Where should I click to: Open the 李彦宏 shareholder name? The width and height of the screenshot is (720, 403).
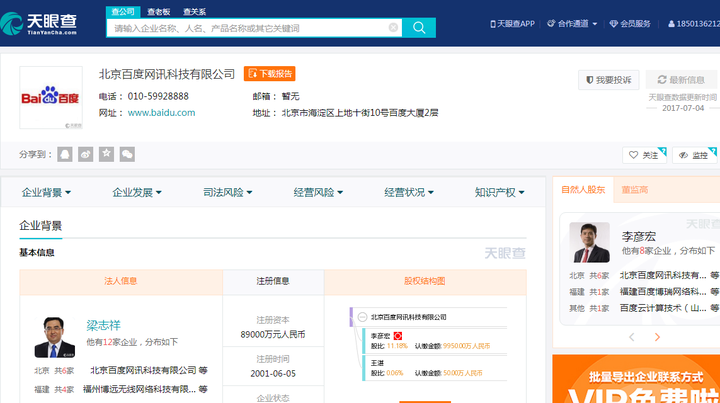639,236
